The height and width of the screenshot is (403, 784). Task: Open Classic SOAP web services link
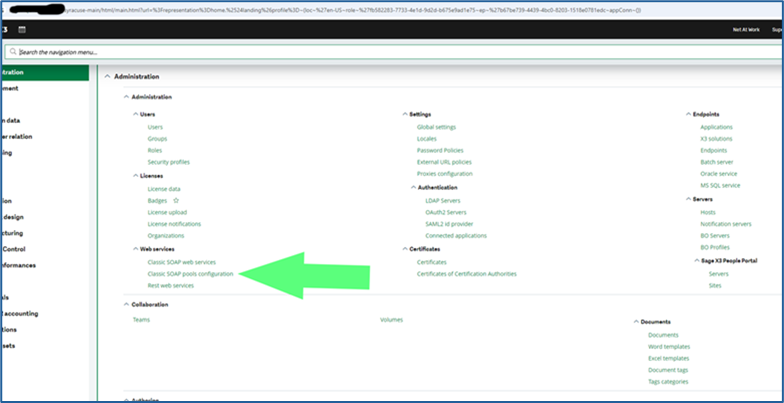[181, 262]
